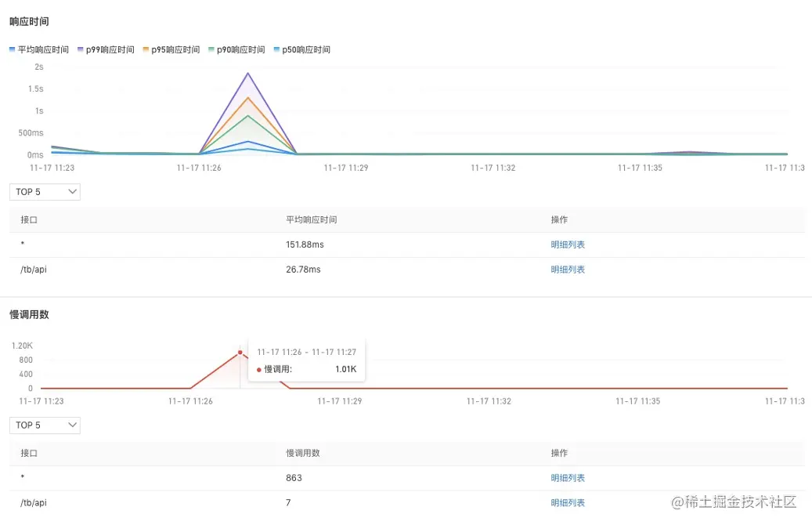Click the 1.01K tooltip value
The image size is (812, 525).
point(345,369)
